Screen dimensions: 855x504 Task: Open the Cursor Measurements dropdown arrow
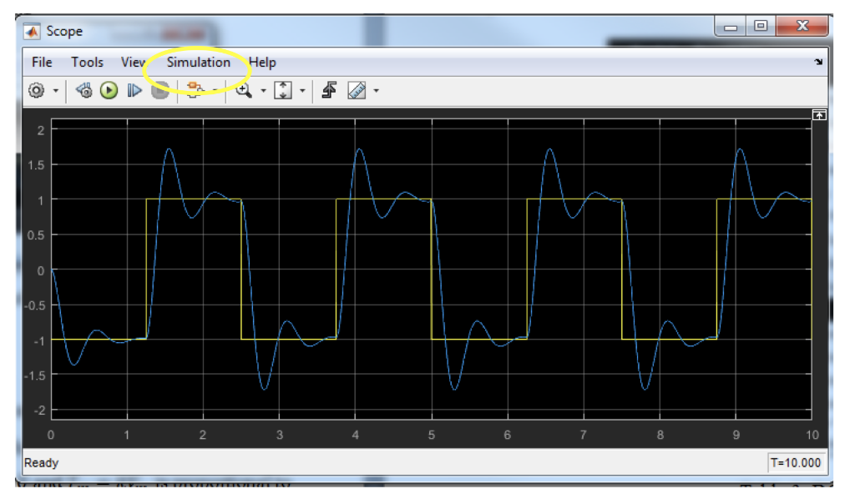[x=376, y=90]
